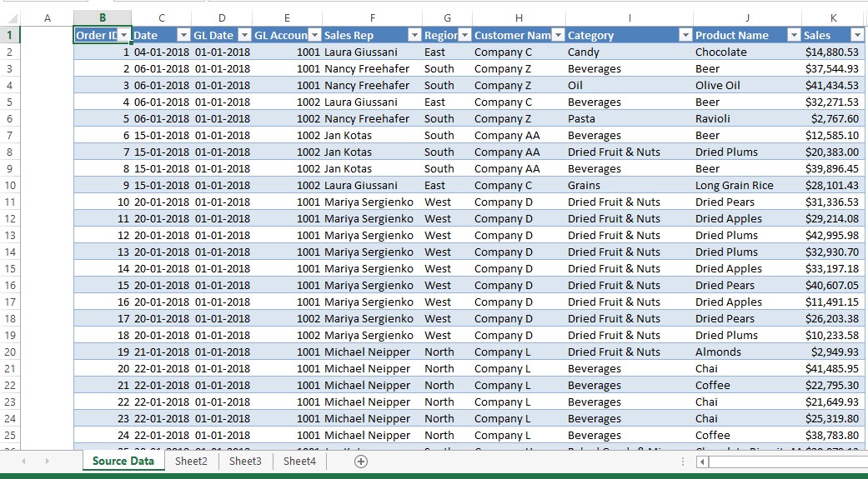
Task: Click the $37,544.93 sales cell
Action: [833, 68]
